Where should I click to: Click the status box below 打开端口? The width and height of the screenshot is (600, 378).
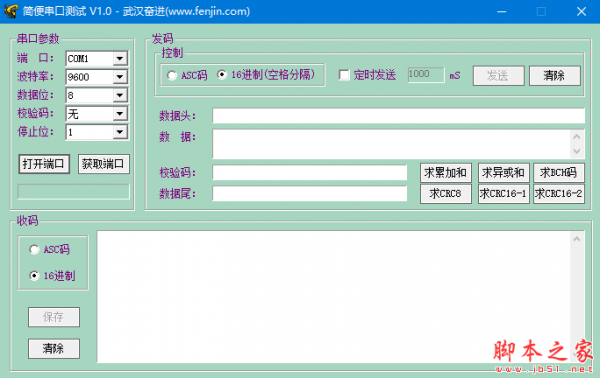pos(73,192)
